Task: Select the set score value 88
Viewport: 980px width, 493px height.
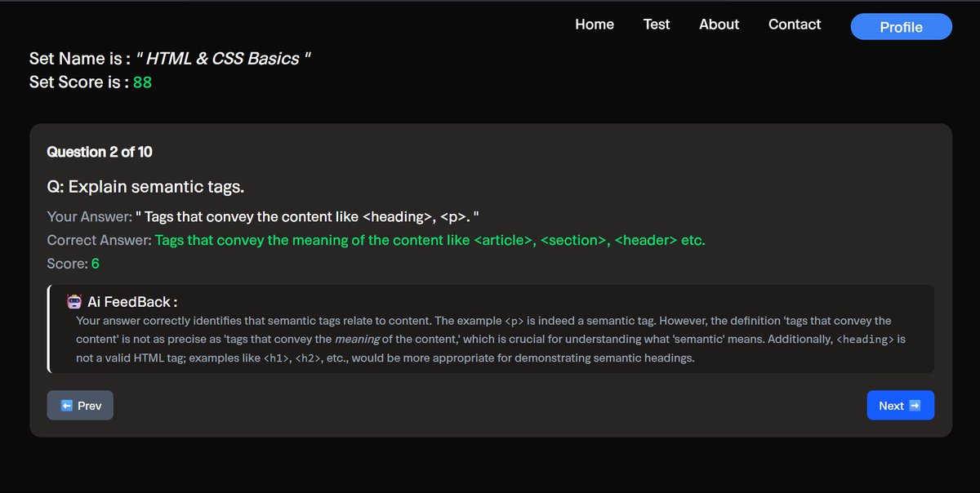Action: pos(142,82)
